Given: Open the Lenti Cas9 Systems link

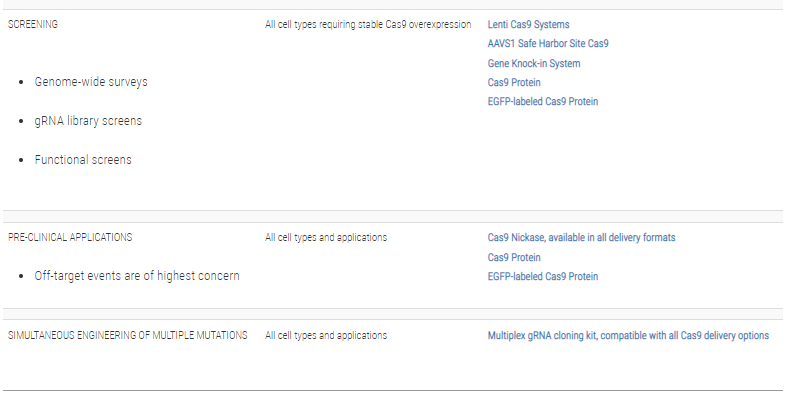Looking at the screenshot, I should click(x=528, y=24).
